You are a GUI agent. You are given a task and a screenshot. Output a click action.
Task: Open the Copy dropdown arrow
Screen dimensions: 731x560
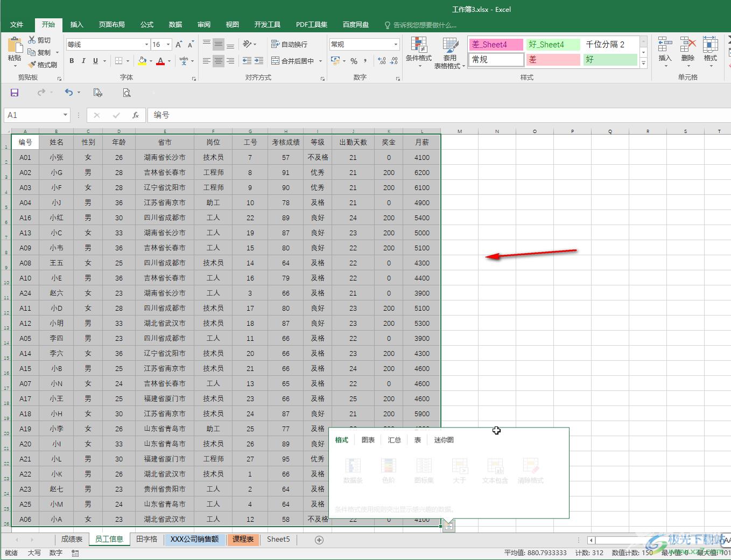(57, 53)
